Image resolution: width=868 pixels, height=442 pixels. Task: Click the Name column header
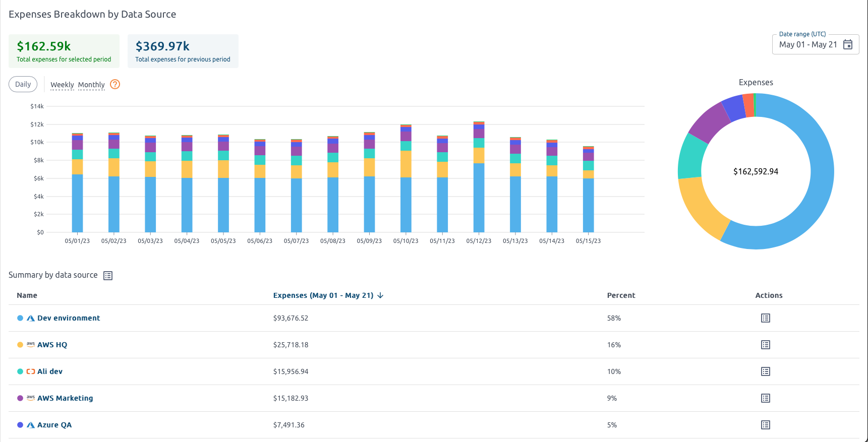click(x=27, y=295)
